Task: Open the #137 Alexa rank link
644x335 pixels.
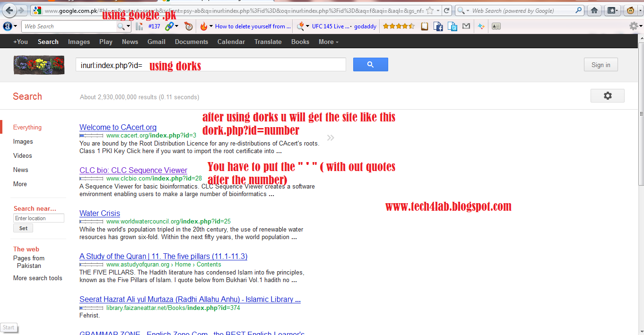Action: click(154, 26)
